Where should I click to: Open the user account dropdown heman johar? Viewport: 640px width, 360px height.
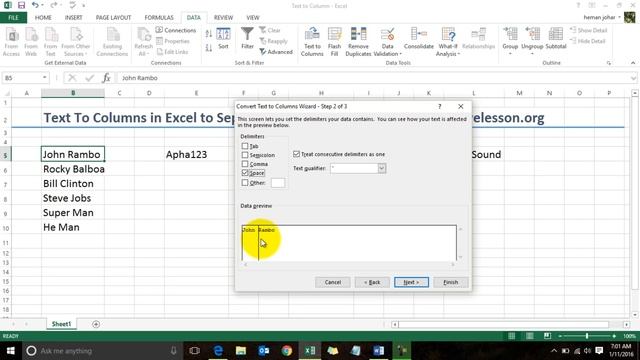(602, 18)
